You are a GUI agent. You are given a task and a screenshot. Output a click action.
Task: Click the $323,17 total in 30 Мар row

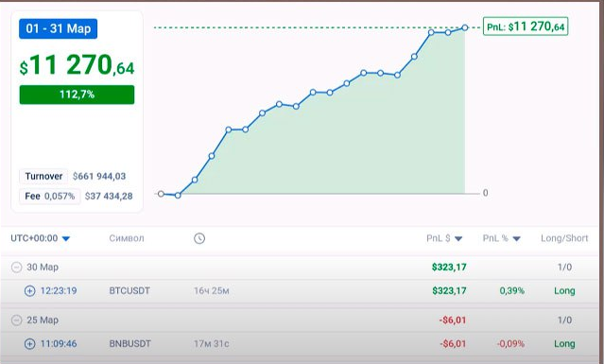point(449,267)
